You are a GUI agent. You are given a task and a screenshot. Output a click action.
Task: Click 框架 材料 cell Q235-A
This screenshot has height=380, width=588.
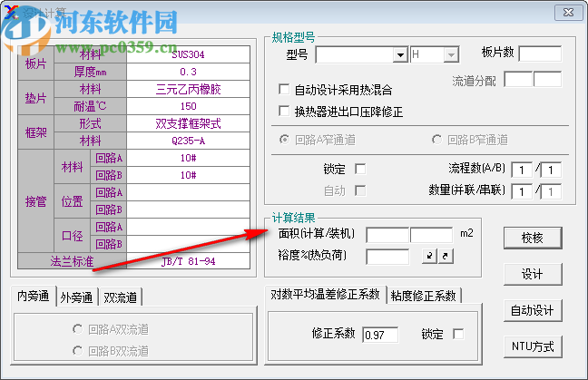[x=188, y=141]
